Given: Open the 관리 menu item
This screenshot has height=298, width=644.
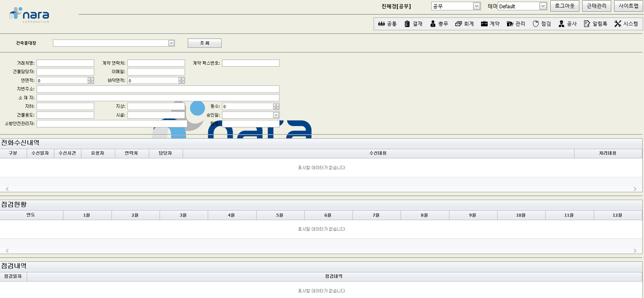Looking at the screenshot, I should click(x=516, y=24).
